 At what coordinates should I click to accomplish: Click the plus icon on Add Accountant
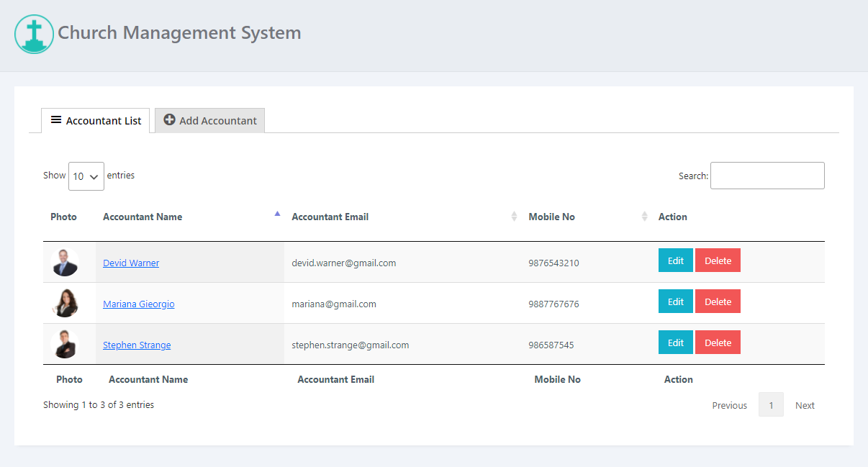[x=170, y=120]
